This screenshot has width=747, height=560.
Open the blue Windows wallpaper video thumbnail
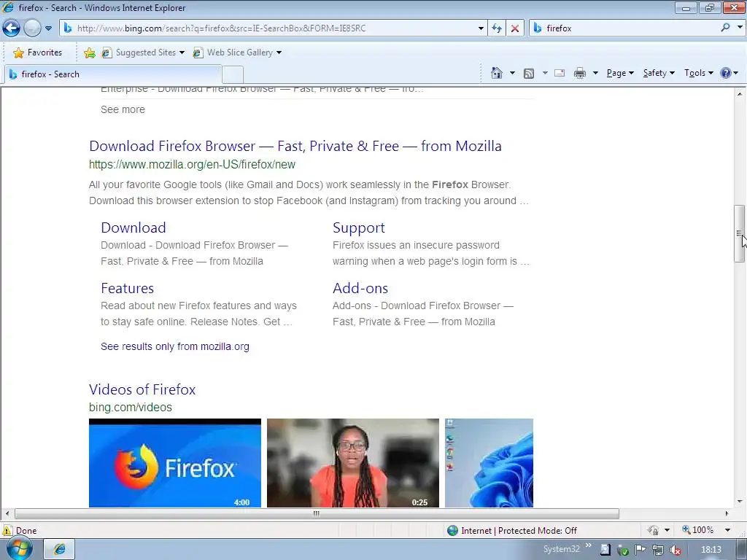[489, 463]
